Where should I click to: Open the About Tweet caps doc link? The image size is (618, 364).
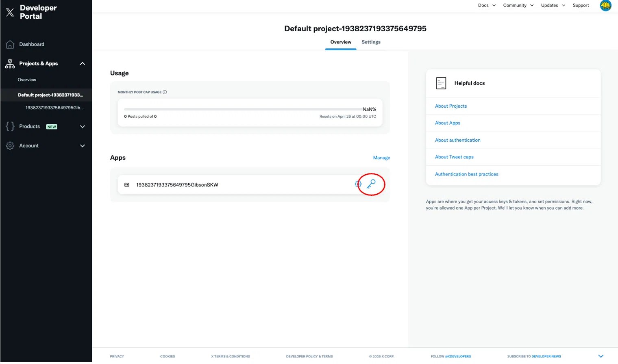tap(454, 157)
